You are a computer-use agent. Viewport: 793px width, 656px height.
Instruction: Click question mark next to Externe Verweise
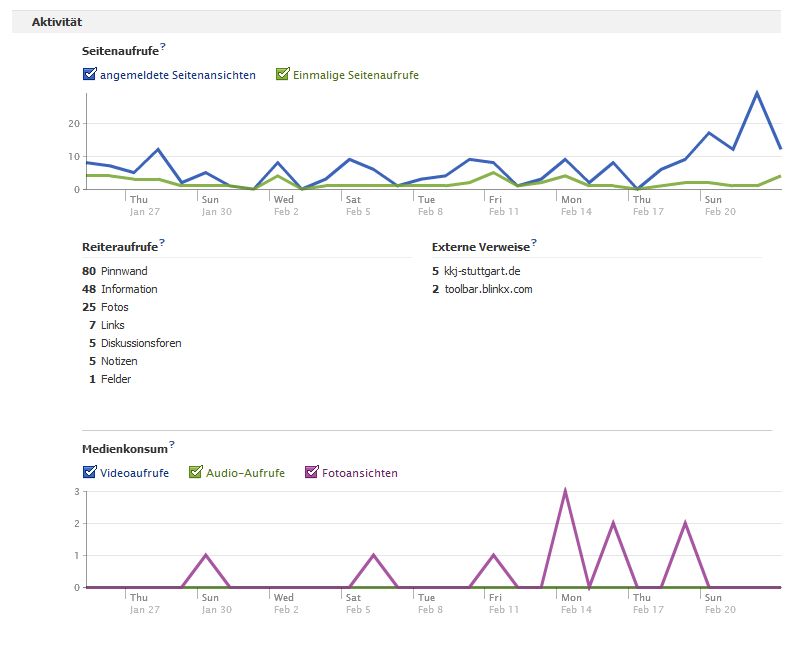pos(534,243)
